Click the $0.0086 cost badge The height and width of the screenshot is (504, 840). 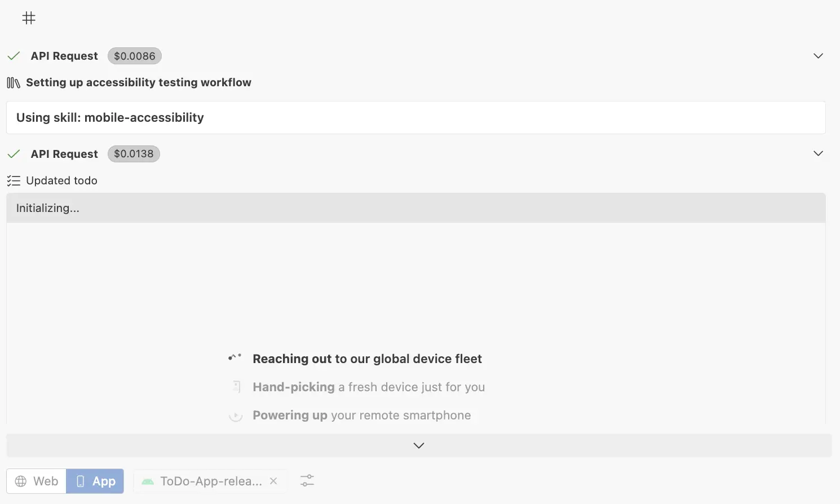click(135, 56)
